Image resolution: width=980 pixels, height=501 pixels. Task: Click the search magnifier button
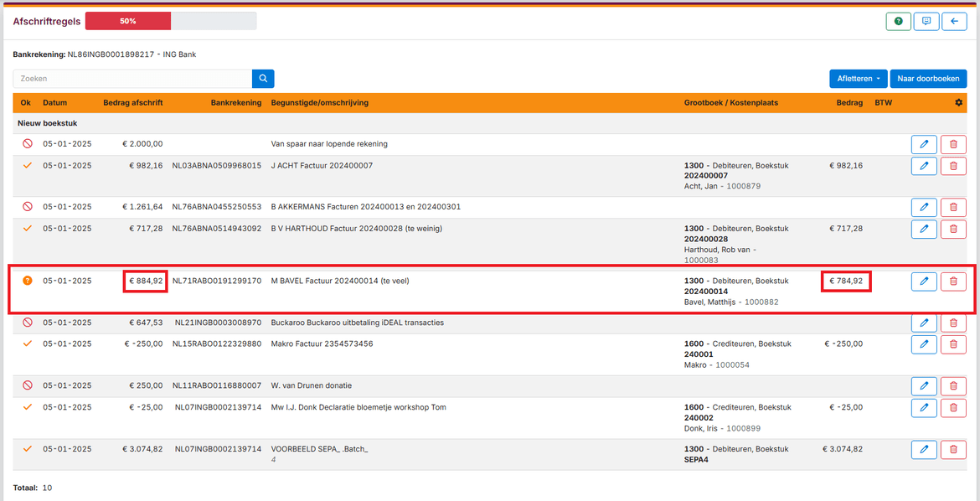[x=263, y=79]
